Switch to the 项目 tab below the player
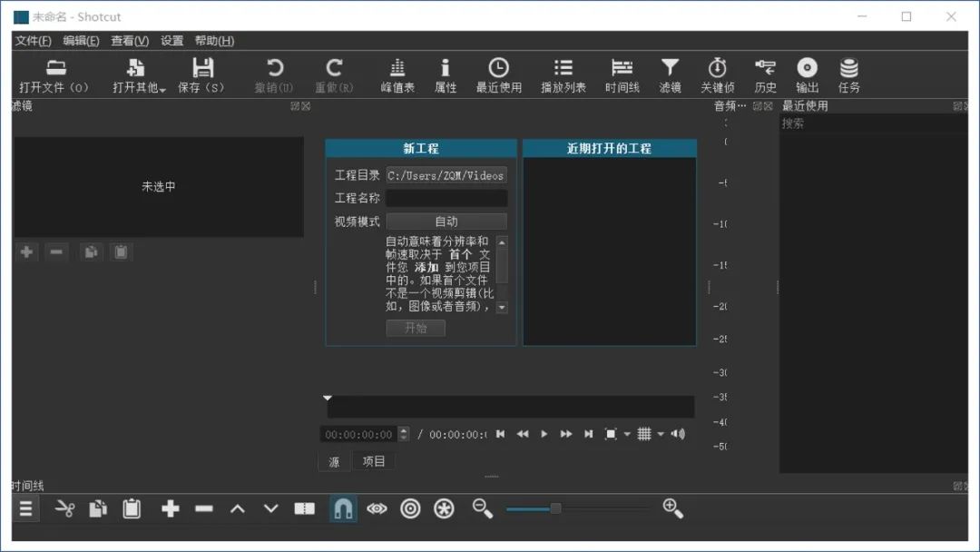 (x=374, y=460)
